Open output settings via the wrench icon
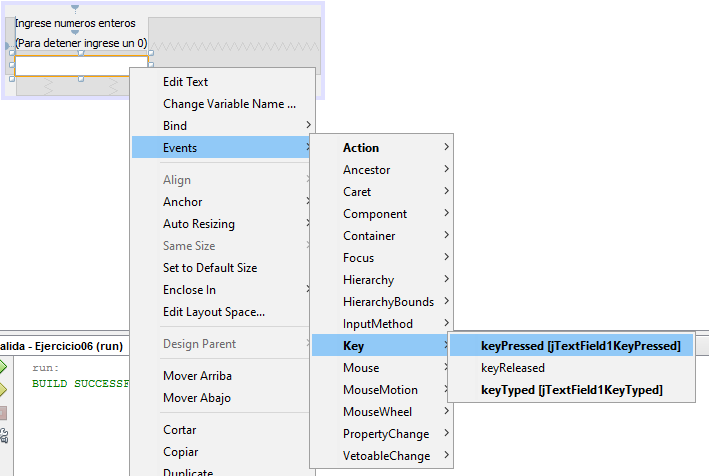Image resolution: width=709 pixels, height=476 pixels. point(3,435)
